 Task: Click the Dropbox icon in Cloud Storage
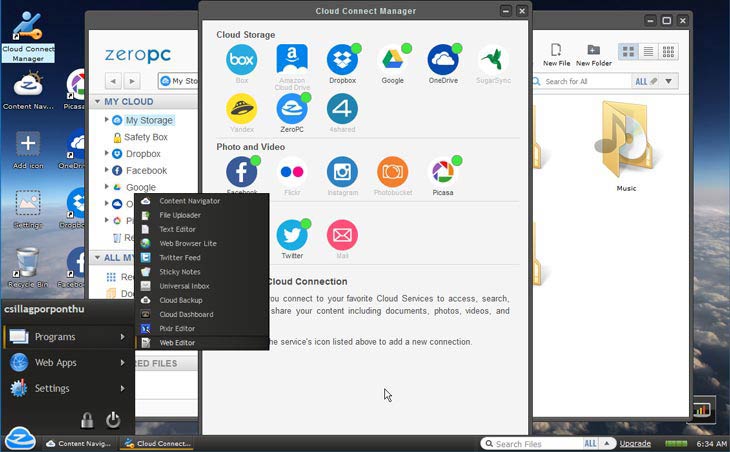pyautogui.click(x=342, y=60)
